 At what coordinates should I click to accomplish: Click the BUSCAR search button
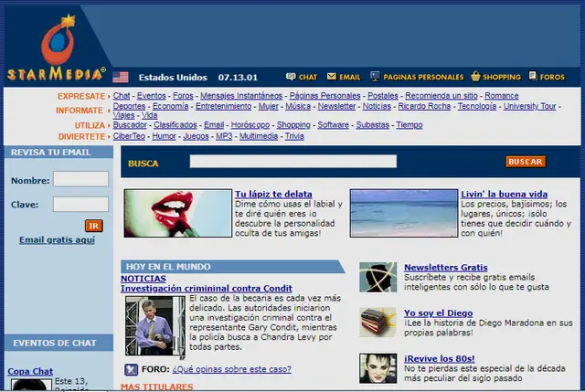pyautogui.click(x=526, y=162)
